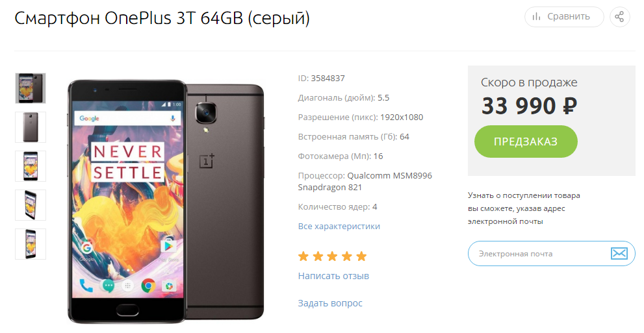Image resolution: width=644 pixels, height=333 pixels.
Task: Select the second thumbnail showing phone back
Action: pyautogui.click(x=31, y=127)
